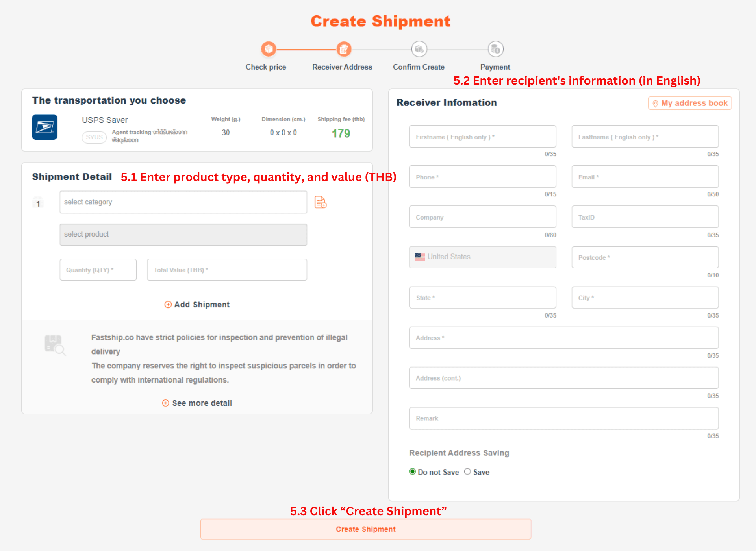The image size is (756, 551).
Task: Go to the Confirm Create step label
Action: (419, 67)
